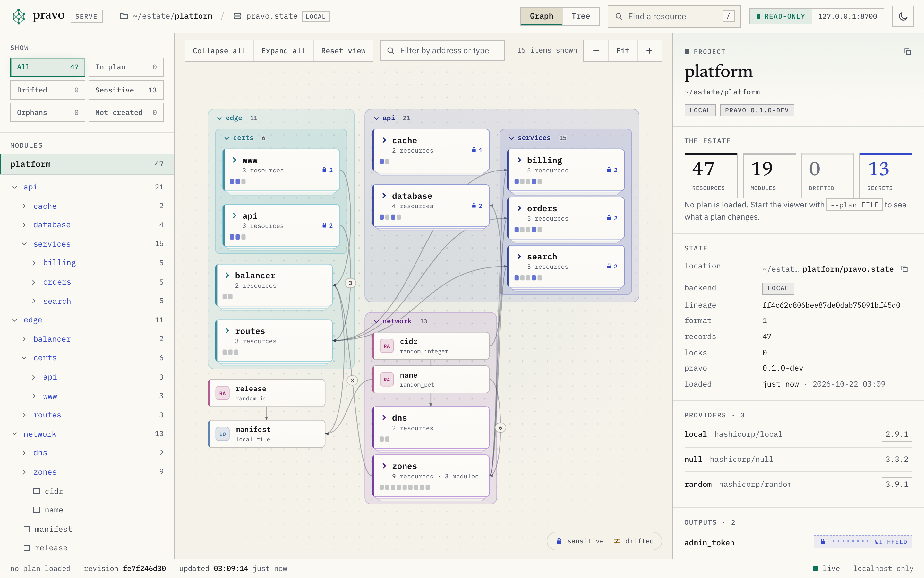
Task: Zoom in the graph with plus button
Action: (x=649, y=51)
